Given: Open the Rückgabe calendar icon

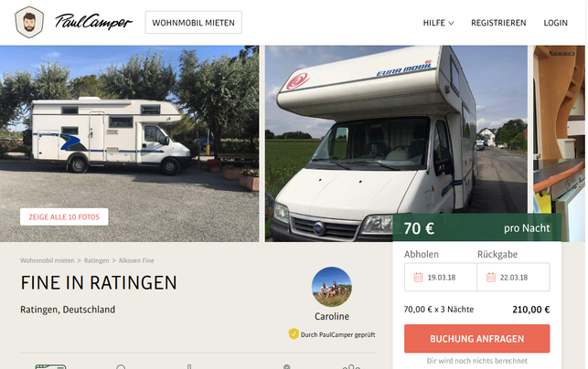Looking at the screenshot, I should pyautogui.click(x=491, y=278).
